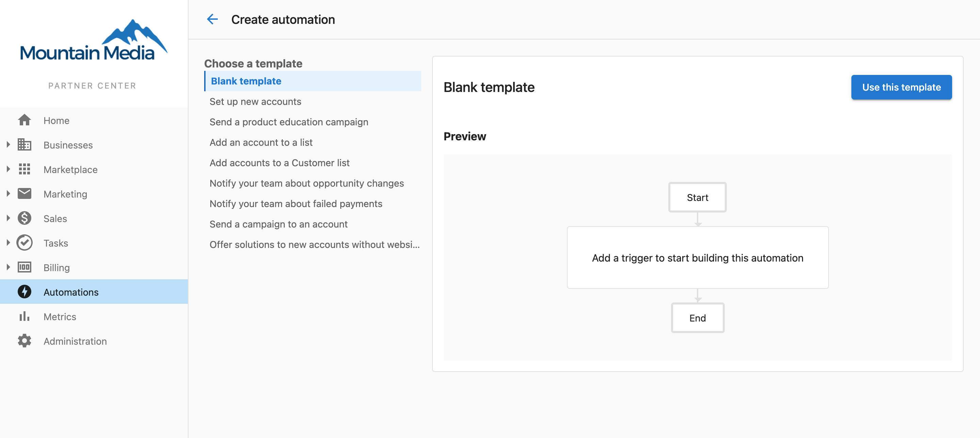The image size is (980, 438).
Task: Click the Metrics bar chart icon
Action: (x=24, y=316)
